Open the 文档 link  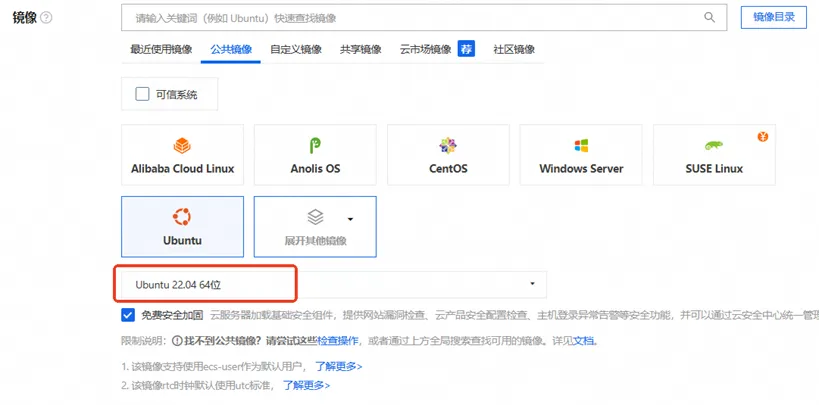click(x=583, y=341)
